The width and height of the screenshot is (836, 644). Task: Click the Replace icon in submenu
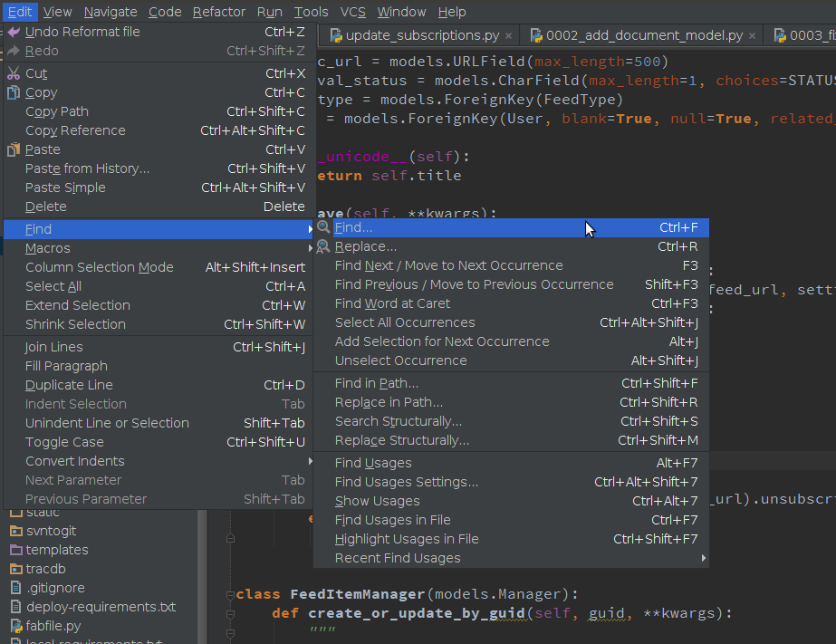[x=323, y=247]
